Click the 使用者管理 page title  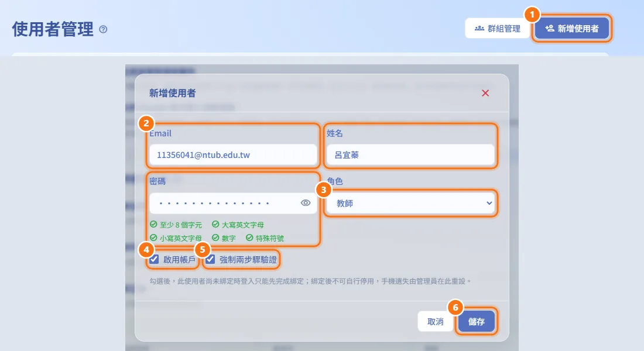point(53,29)
